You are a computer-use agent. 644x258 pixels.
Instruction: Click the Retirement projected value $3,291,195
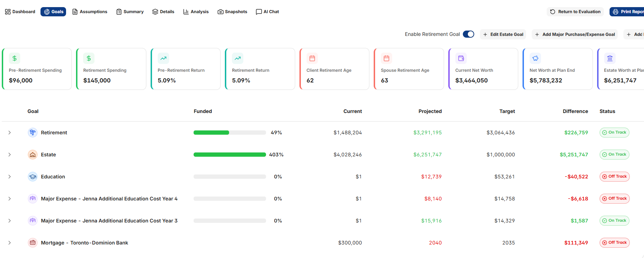tap(428, 133)
